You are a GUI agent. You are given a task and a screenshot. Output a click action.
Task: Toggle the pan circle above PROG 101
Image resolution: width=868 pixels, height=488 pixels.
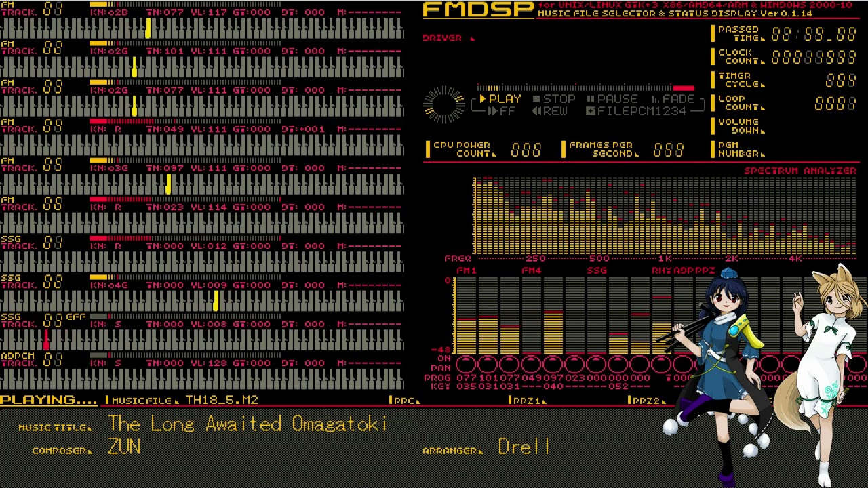(488, 365)
